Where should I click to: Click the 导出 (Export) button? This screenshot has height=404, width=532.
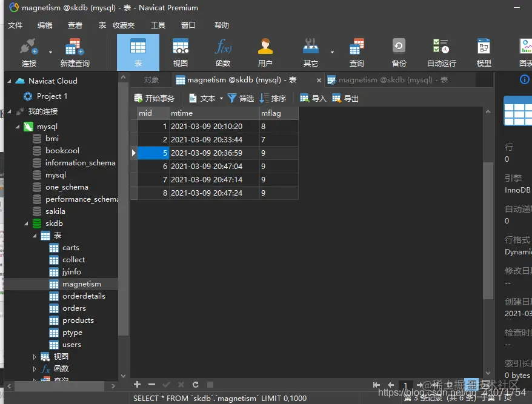point(345,98)
